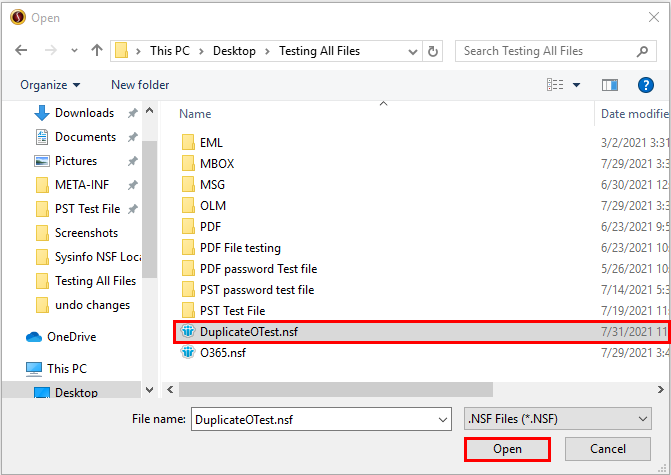Select the OneDrive cloud icon
This screenshot has height=475, width=671.
click(35, 337)
